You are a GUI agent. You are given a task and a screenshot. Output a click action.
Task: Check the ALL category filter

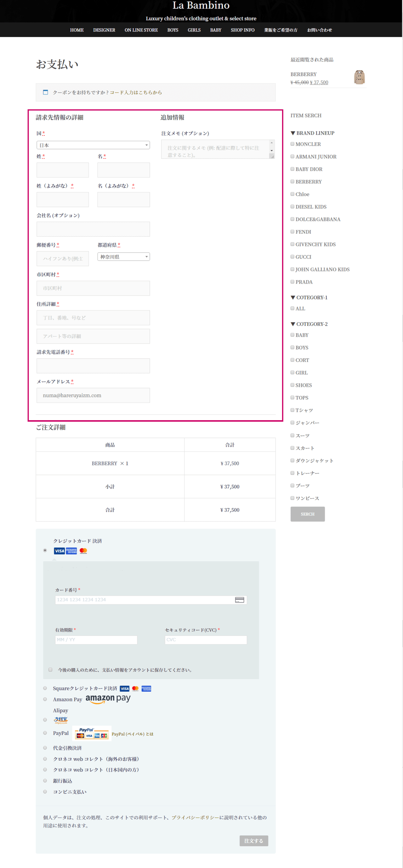292,308
